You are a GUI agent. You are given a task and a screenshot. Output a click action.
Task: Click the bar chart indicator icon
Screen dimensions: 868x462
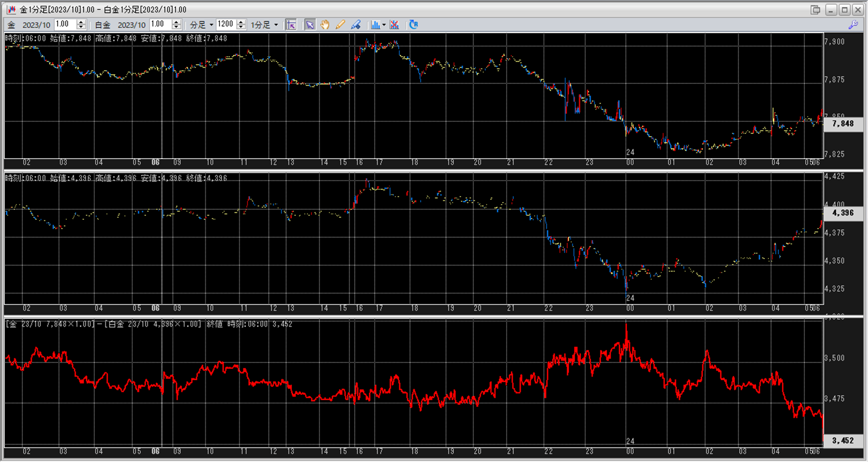375,25
